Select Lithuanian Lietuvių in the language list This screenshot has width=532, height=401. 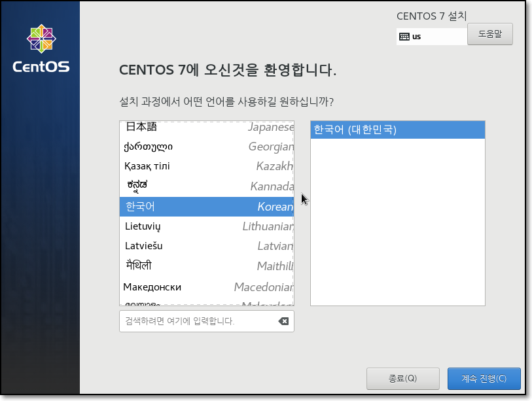(x=207, y=226)
